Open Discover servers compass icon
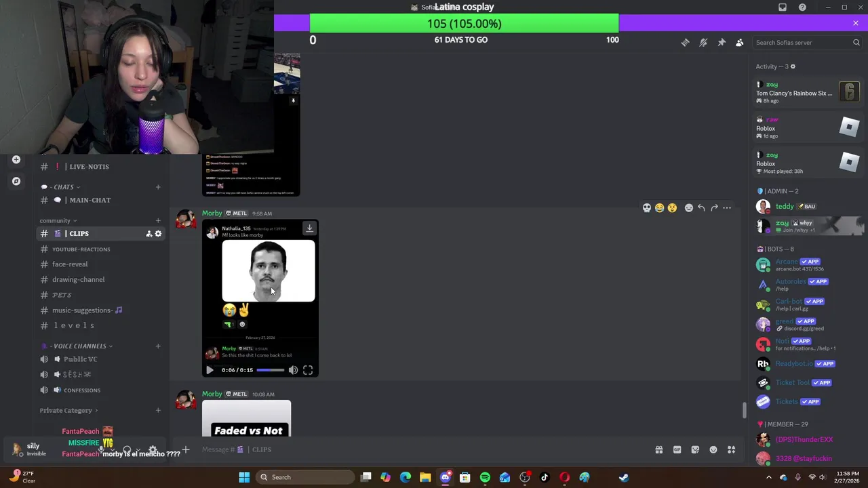Viewport: 868px width, 488px height. point(16,182)
